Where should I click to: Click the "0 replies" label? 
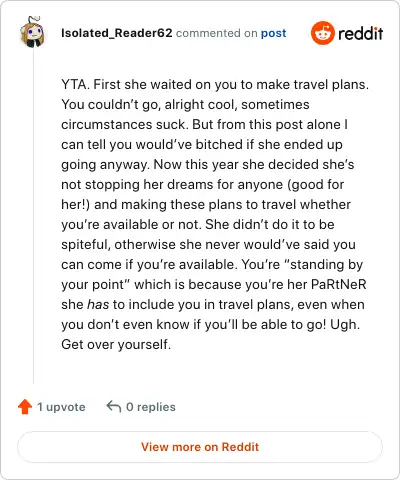click(x=151, y=407)
